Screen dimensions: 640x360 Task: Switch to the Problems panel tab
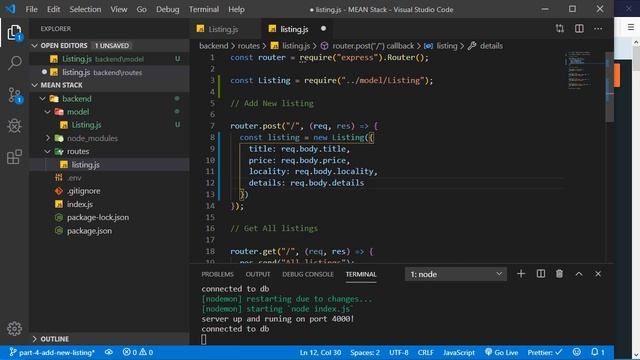[x=217, y=274]
